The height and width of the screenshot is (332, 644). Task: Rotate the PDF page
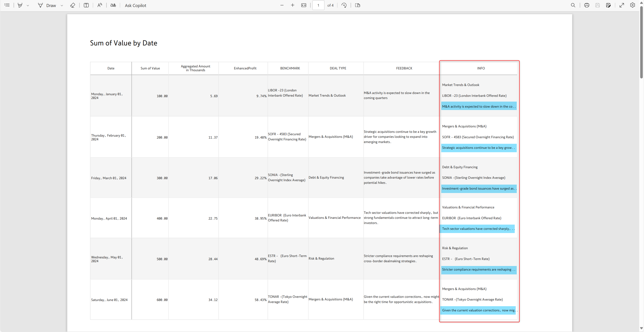click(x=344, y=5)
